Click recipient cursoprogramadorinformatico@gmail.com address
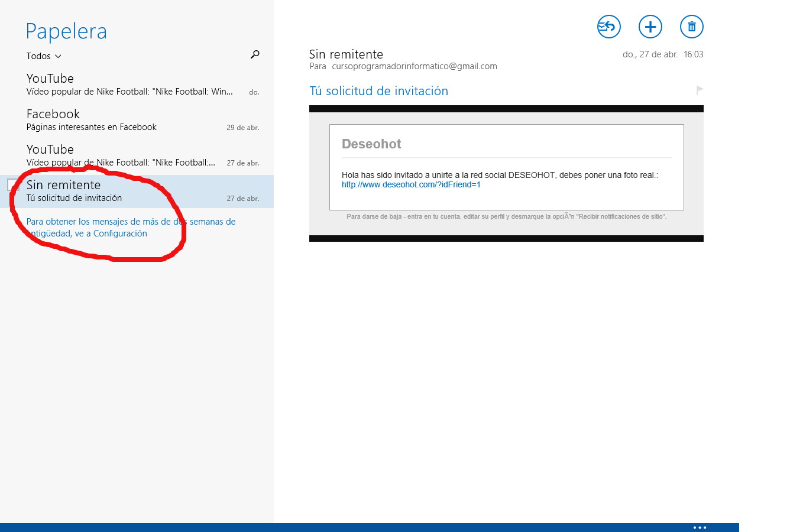Viewport: 803px width, 532px height. pyautogui.click(x=414, y=66)
